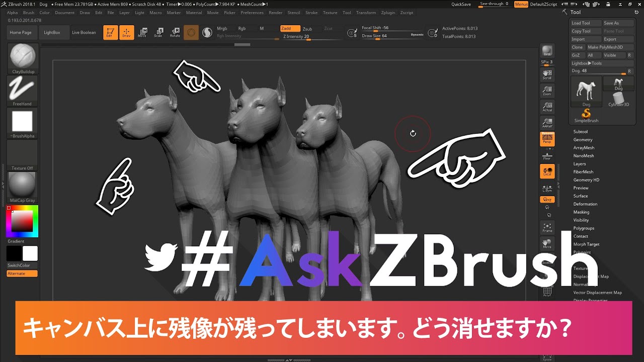Click the Zoom canvas icon

pos(547,91)
